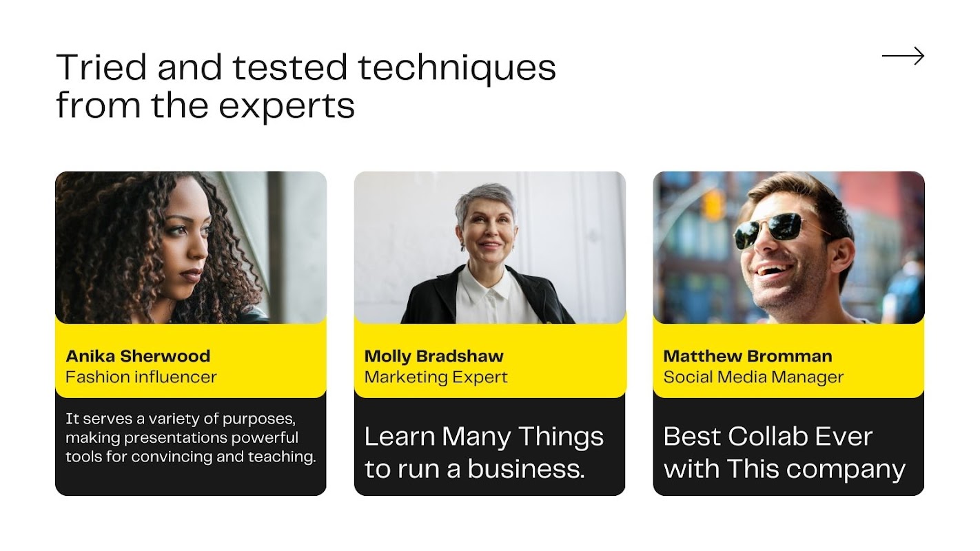
Task: Click 'tools for convincing and teaching' line
Action: [x=190, y=456]
